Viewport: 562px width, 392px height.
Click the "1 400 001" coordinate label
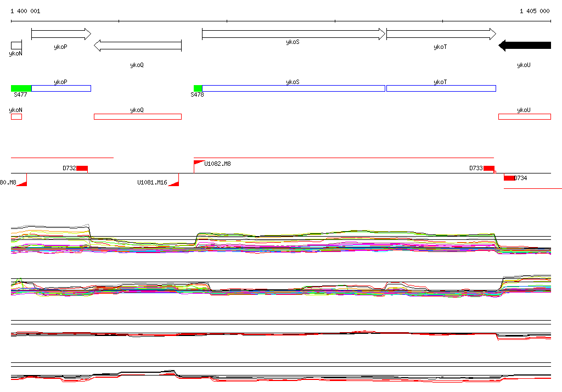click(x=25, y=11)
